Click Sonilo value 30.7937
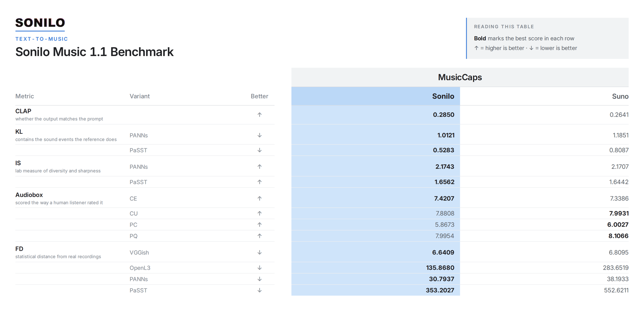 441,279
